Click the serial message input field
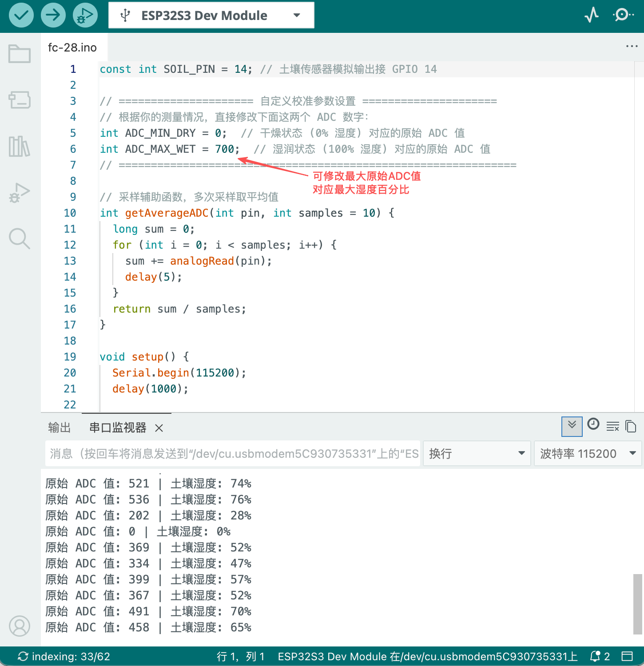This screenshot has width=644, height=666. pyautogui.click(x=233, y=453)
